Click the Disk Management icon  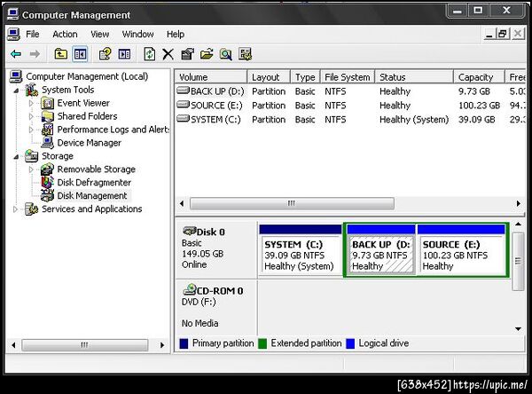(47, 195)
